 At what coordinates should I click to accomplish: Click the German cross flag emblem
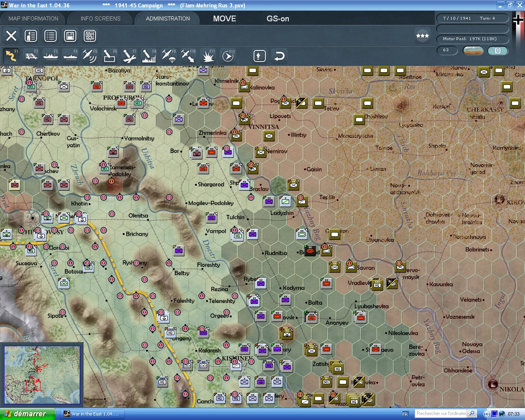[518, 21]
